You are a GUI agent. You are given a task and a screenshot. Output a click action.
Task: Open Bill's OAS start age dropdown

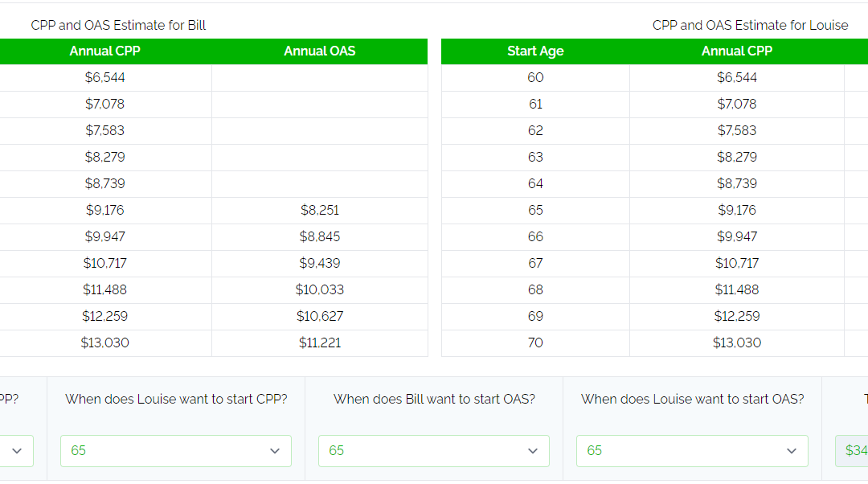pos(433,451)
